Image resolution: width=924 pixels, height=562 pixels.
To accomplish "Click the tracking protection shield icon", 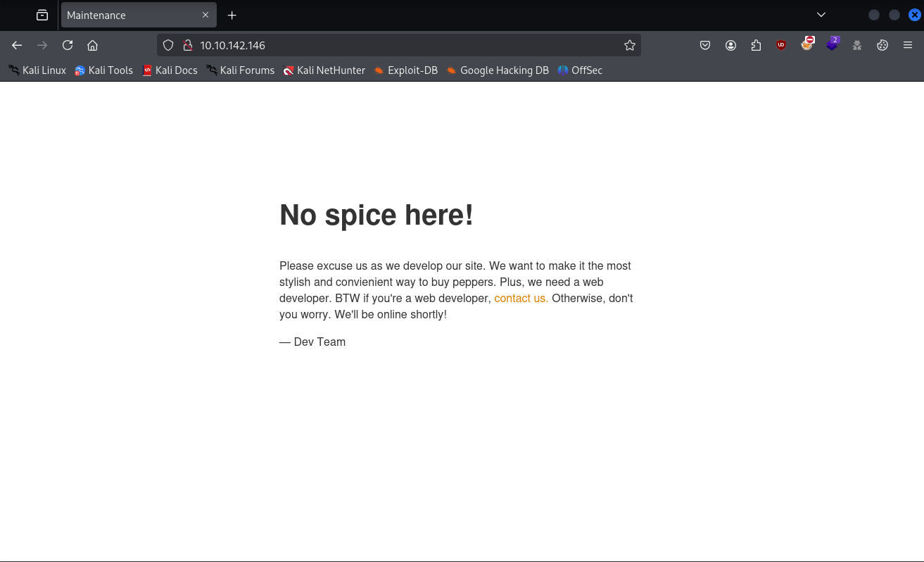I will pyautogui.click(x=168, y=45).
